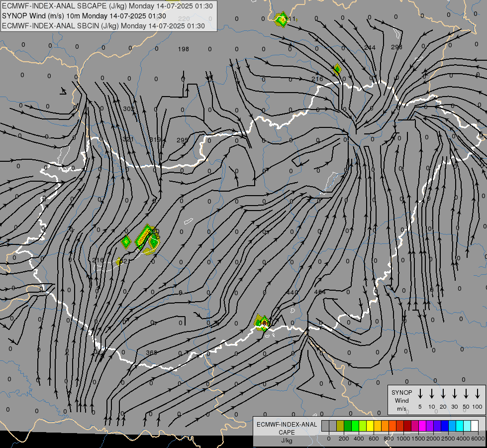Click the 600 tick label in CAPE legend
Screen dimensions: 487x448
374,439
